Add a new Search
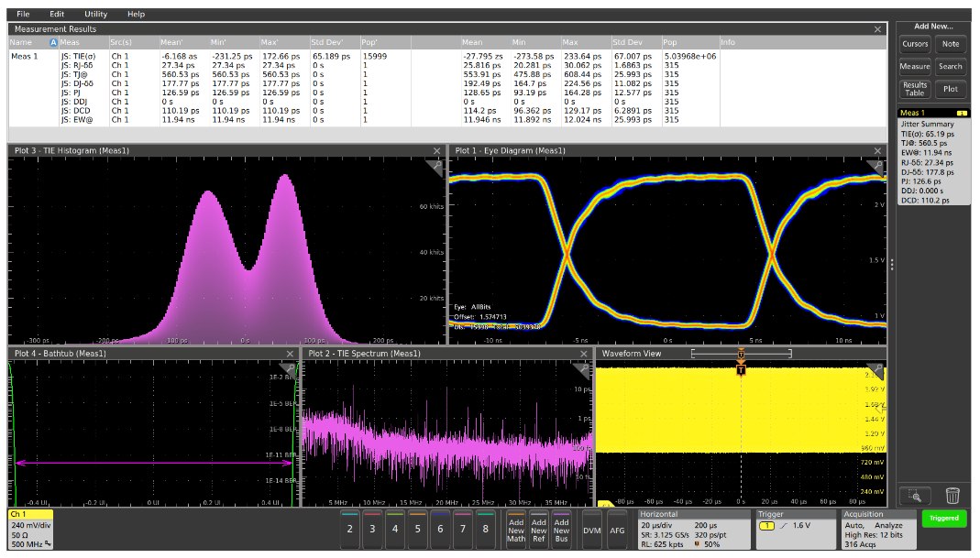Viewport: 980px width, 558px height. pyautogui.click(x=951, y=66)
